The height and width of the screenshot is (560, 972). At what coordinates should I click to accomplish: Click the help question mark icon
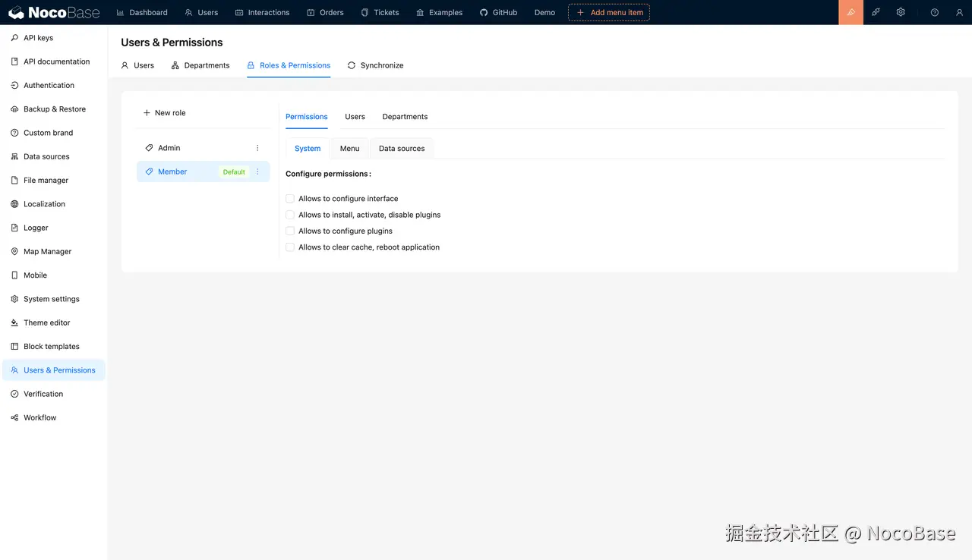click(x=934, y=12)
